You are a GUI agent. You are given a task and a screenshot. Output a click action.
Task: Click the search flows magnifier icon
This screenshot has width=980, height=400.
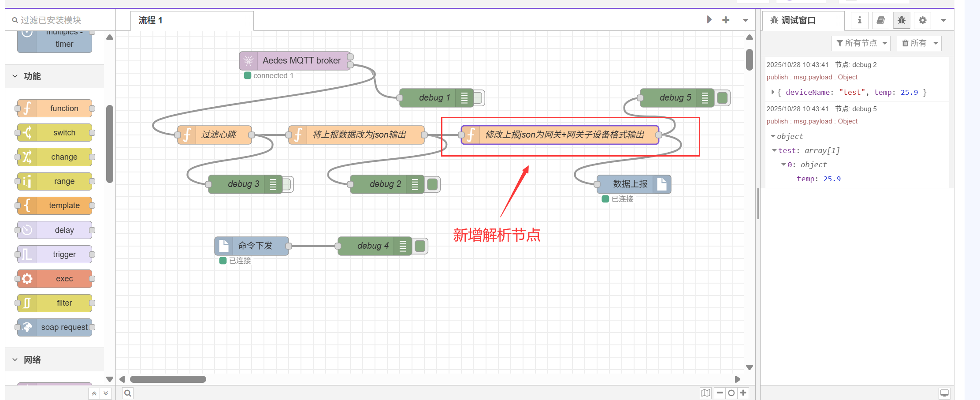pos(128,393)
